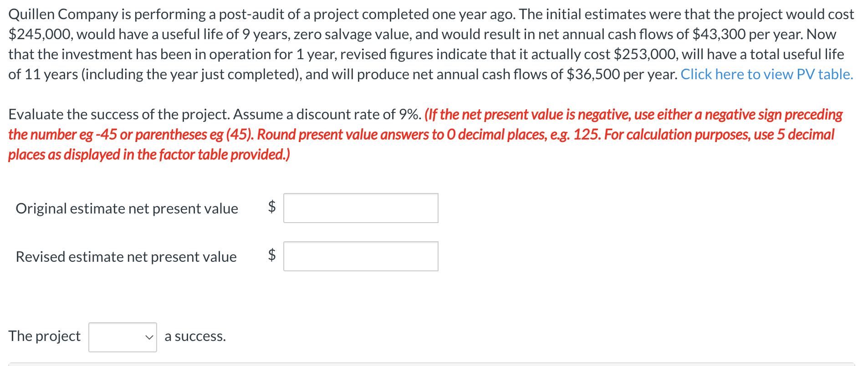Click the 'a success.' text after the dropdown
The image size is (868, 366).
(195, 336)
